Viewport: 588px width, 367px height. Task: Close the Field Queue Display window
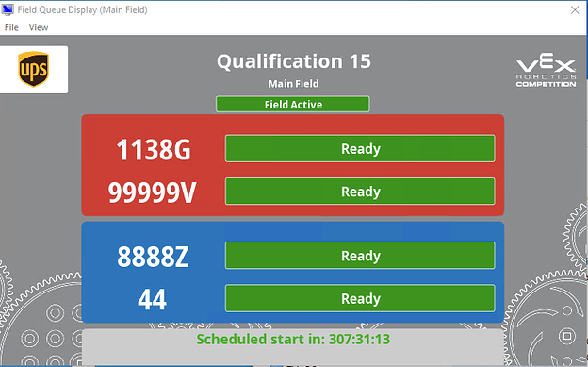click(x=575, y=10)
